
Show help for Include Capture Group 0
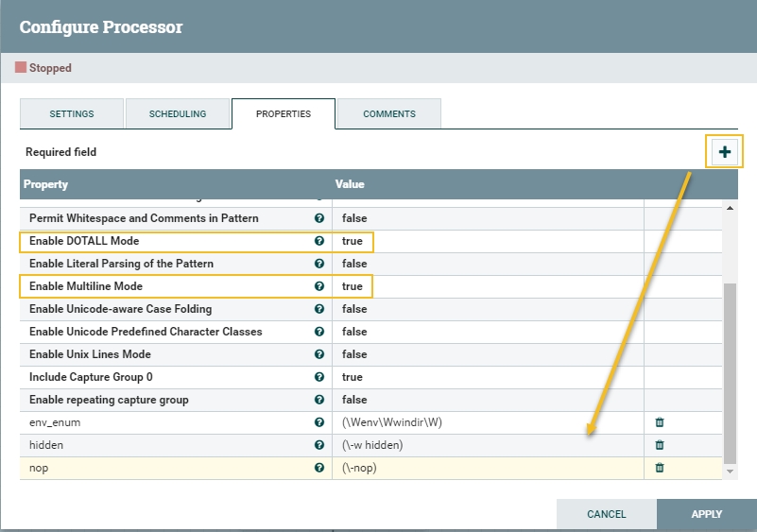pos(319,377)
